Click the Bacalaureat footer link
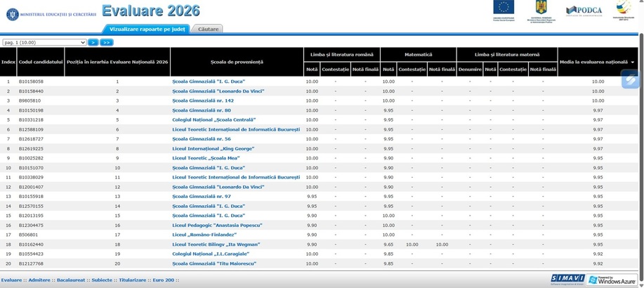644x288 pixels. tap(71, 280)
